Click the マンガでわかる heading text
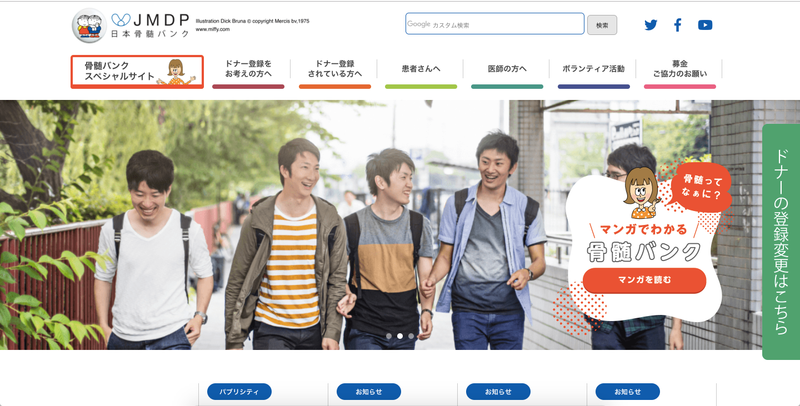Screen dimensions: 800x406 coord(643,230)
